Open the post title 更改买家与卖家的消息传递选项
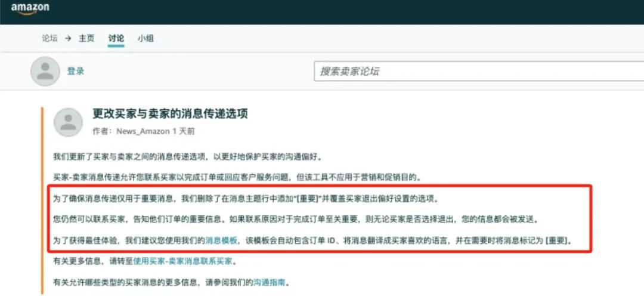 click(x=171, y=114)
